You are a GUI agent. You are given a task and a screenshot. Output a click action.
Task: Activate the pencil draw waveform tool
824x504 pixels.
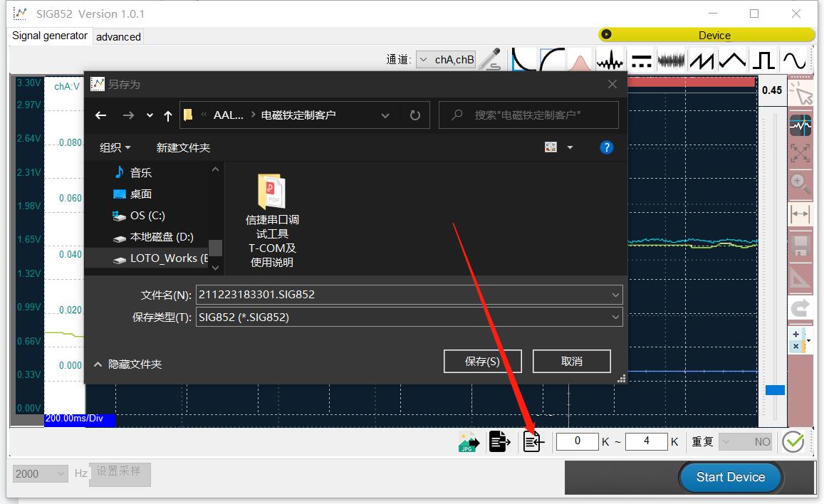point(491,59)
